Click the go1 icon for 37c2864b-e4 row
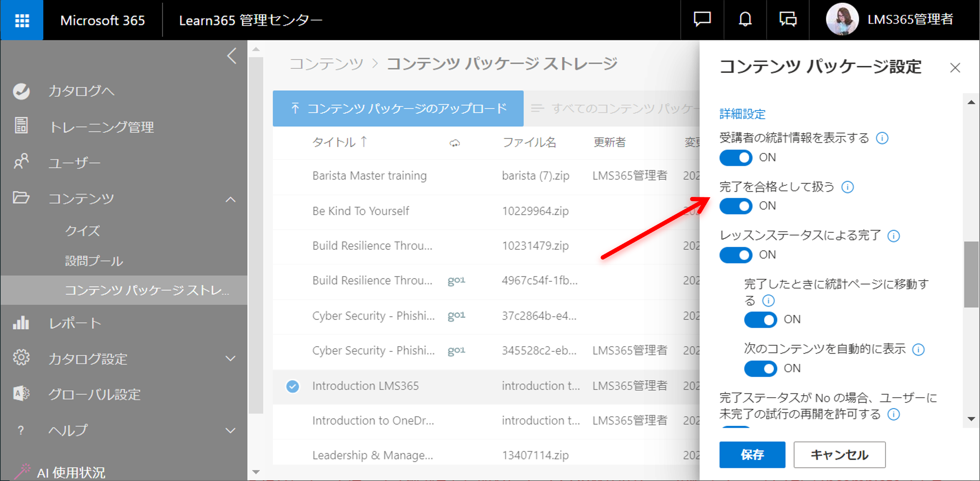This screenshot has width=980, height=481. point(457,316)
